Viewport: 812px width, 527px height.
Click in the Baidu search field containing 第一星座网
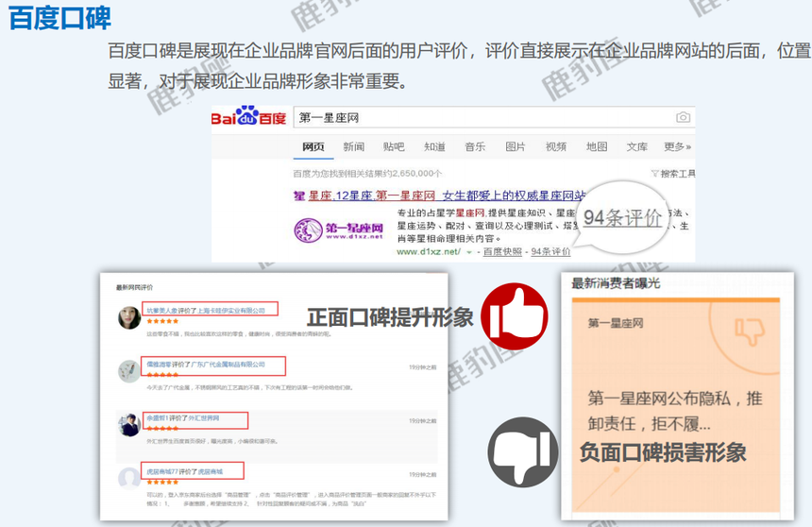pos(494,118)
